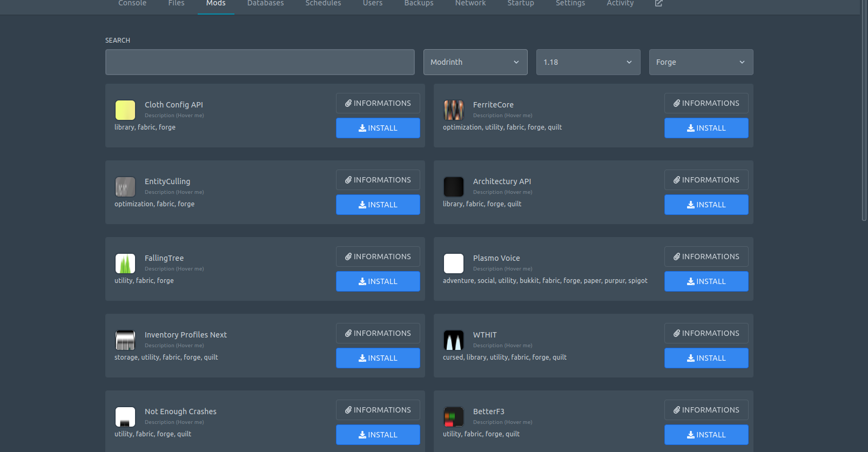The image size is (868, 452).
Task: Switch to the Console tab
Action: [x=132, y=4]
